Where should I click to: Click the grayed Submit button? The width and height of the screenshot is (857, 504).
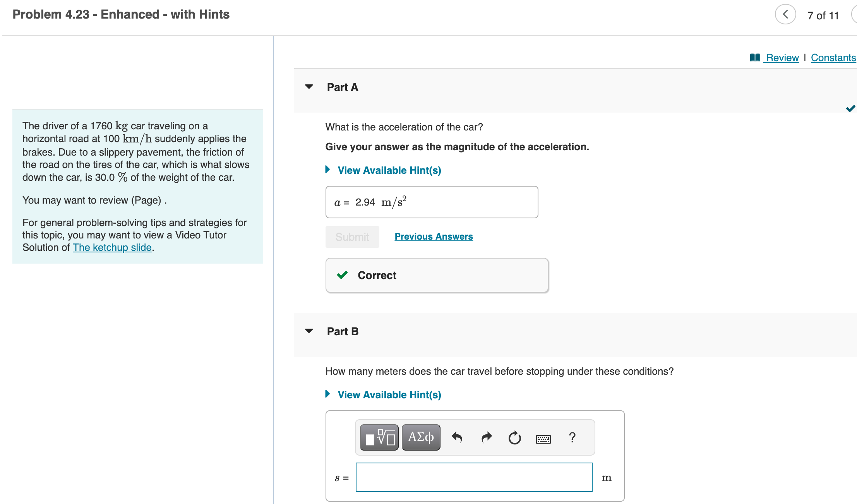coord(352,237)
